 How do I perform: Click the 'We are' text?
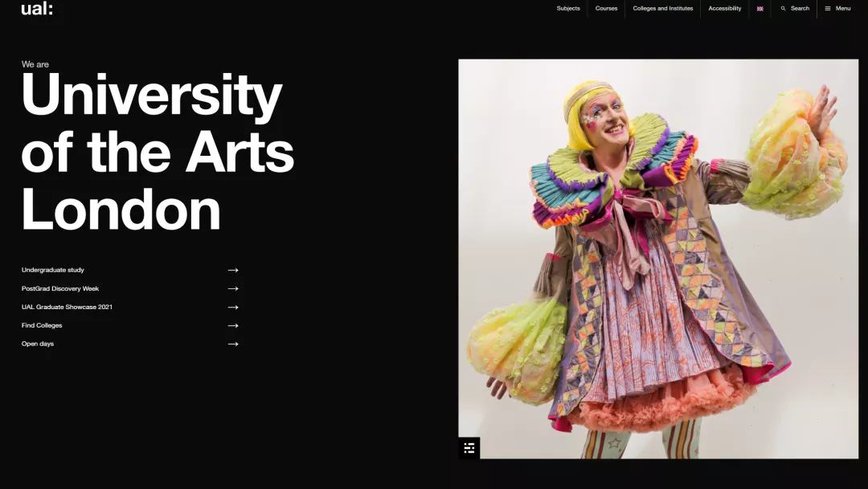35,64
